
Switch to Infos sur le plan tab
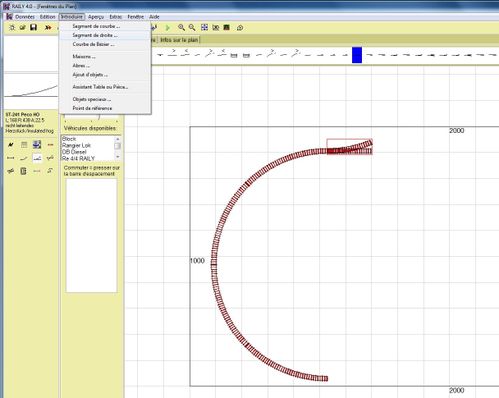[179, 40]
